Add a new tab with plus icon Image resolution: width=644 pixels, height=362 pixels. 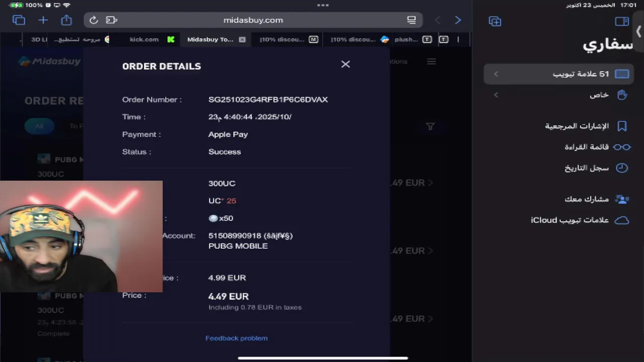43,20
